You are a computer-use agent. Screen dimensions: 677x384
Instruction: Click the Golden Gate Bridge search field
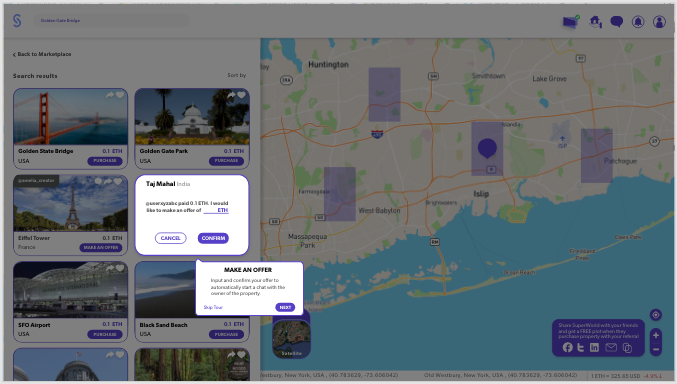(x=111, y=20)
